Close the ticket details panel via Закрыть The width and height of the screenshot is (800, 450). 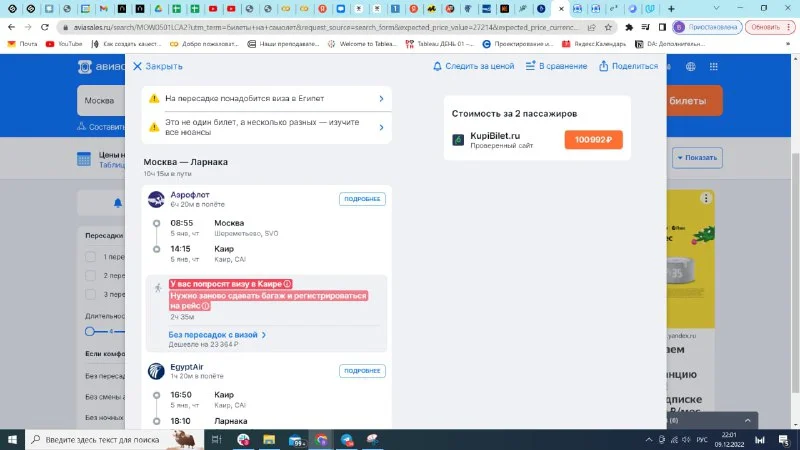click(x=157, y=66)
